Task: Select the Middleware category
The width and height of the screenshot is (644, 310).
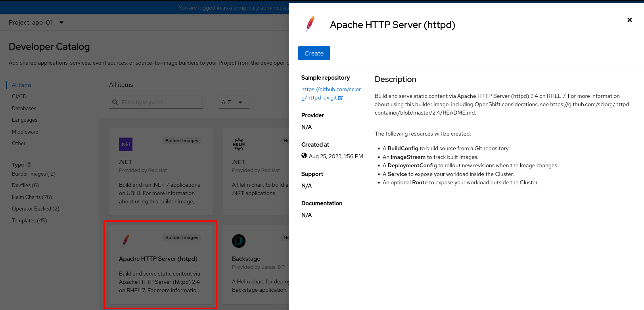Action: [x=25, y=132]
